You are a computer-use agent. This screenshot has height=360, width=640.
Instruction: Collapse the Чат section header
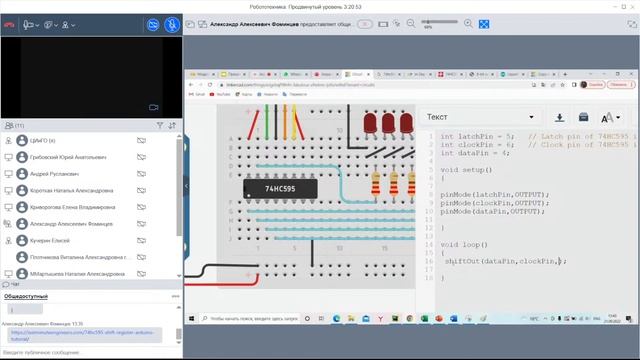91,284
